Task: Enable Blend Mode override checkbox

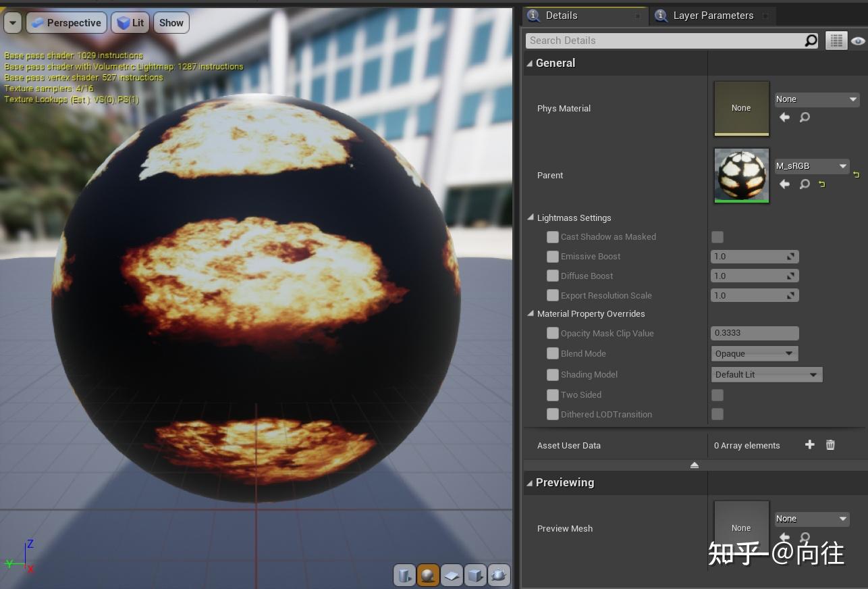Action: pos(553,353)
